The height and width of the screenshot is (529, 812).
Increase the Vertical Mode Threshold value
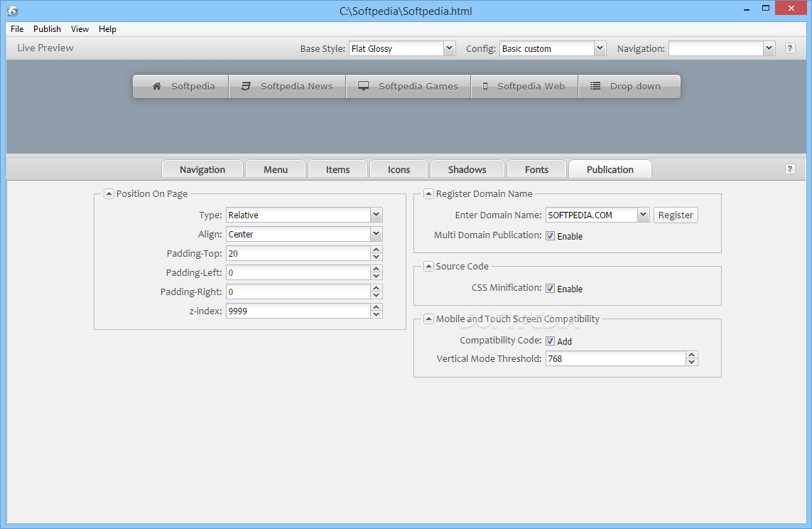(x=692, y=355)
